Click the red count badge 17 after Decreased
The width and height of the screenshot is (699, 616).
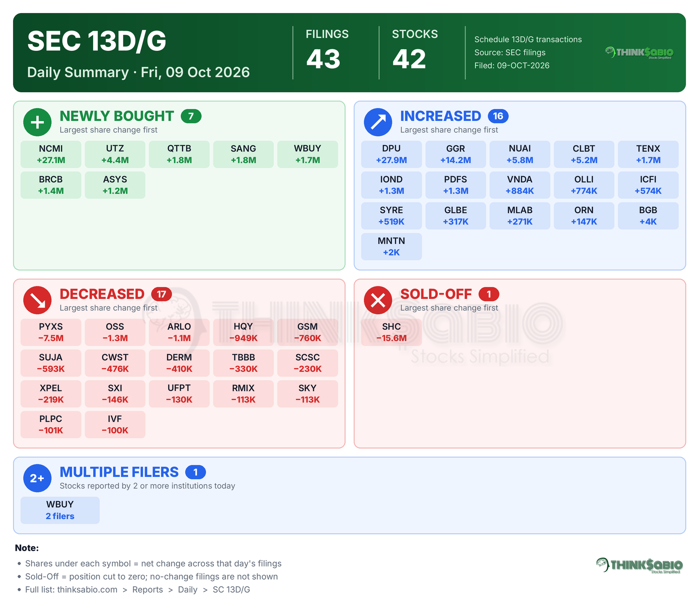pyautogui.click(x=162, y=294)
